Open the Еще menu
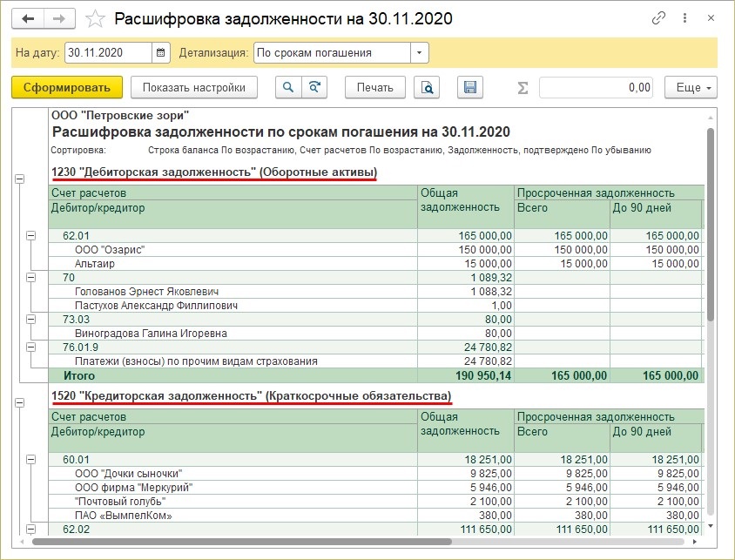The width and height of the screenshot is (735, 560). 691,87
